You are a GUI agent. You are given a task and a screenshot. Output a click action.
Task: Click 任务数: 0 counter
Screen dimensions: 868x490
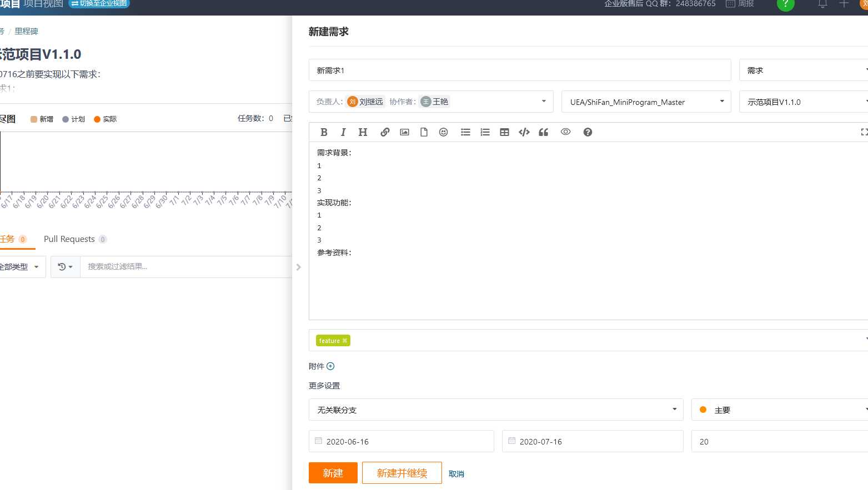[255, 118]
